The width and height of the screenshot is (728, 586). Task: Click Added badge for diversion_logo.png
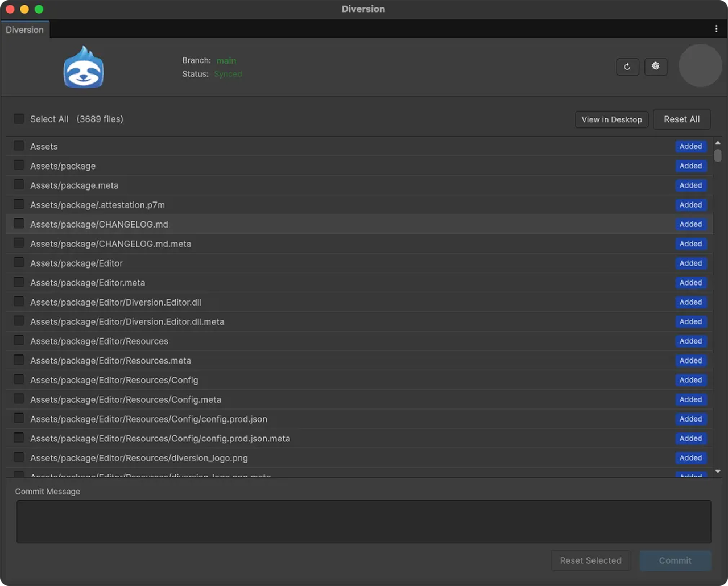click(x=690, y=458)
